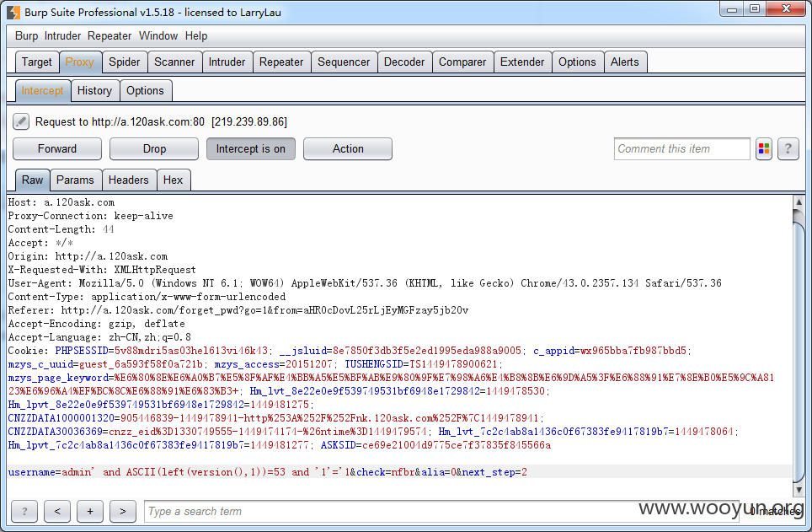Open the Scanner tab
Screen dimensions: 812x532
click(174, 62)
